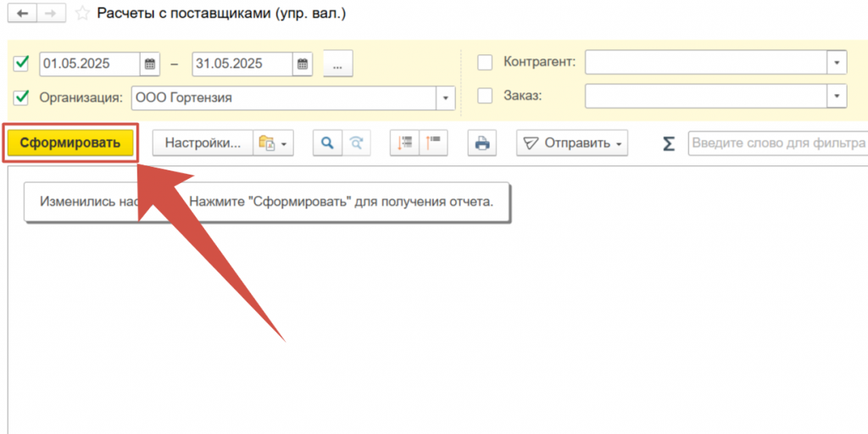The image size is (868, 434).
Task: Click the sum sigma icon
Action: 668,143
